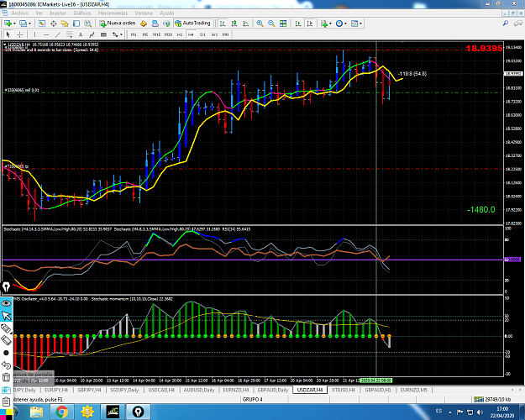Select the M1 timeframe button
525x420 pixels.
point(134,34)
